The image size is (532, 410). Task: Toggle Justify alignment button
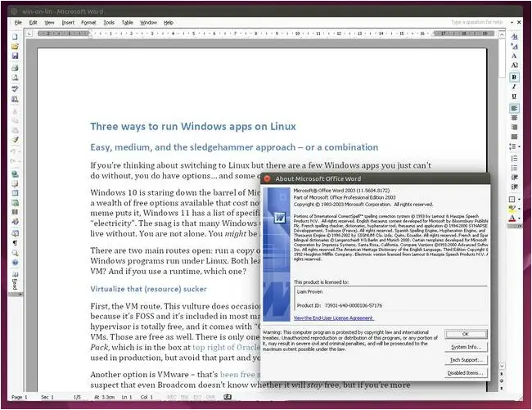pos(514,137)
